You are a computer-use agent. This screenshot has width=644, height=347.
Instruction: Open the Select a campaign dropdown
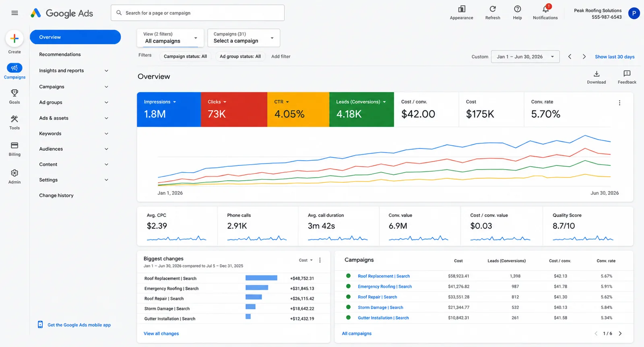244,38
